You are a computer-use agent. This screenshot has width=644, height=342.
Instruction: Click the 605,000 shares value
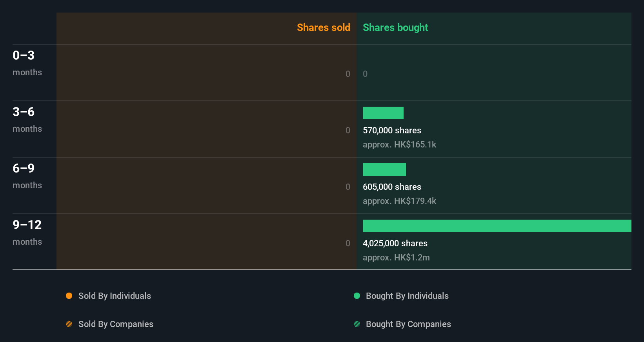pyautogui.click(x=392, y=187)
